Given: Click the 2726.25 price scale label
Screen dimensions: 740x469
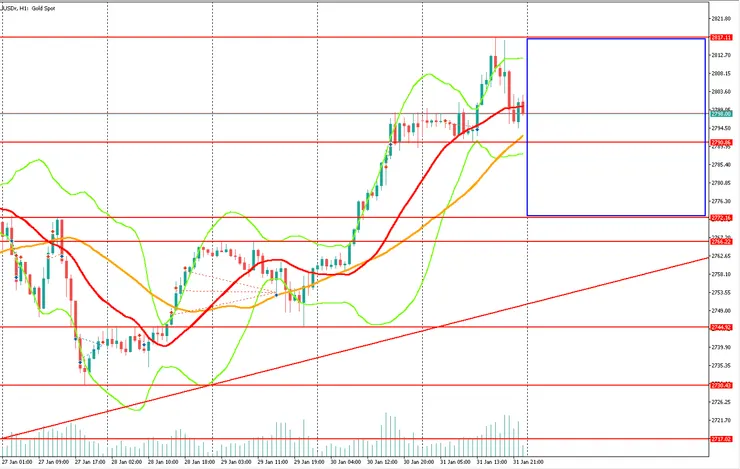Looking at the screenshot, I should [721, 402].
